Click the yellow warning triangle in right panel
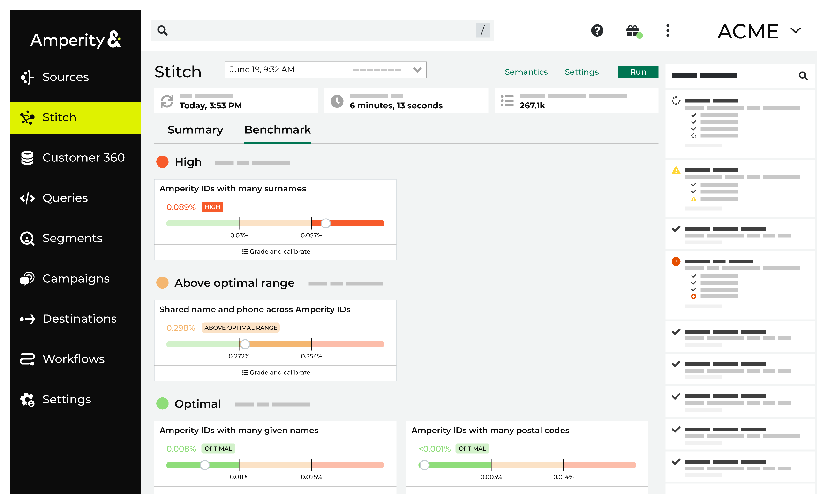Viewport: 827px width, 504px height. tap(676, 170)
